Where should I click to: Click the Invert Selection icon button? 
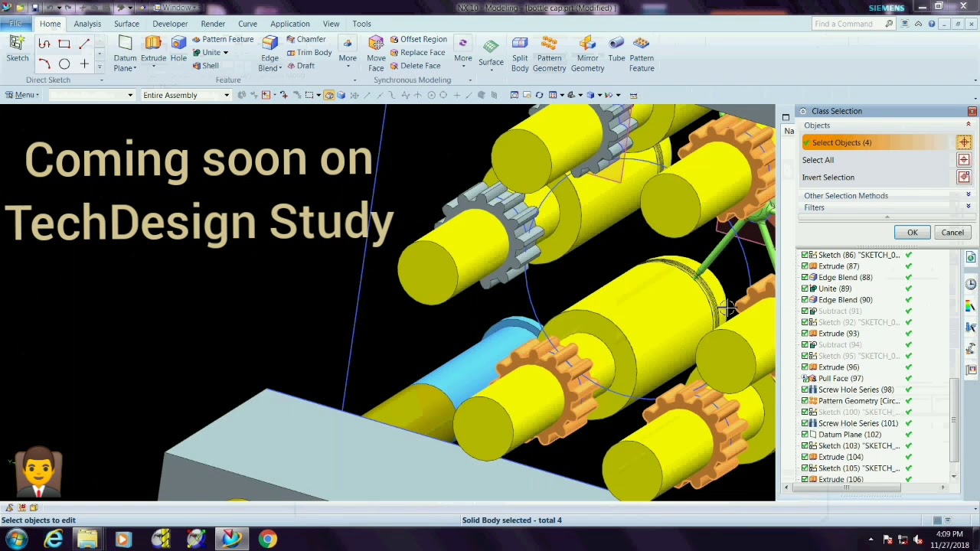(x=964, y=178)
